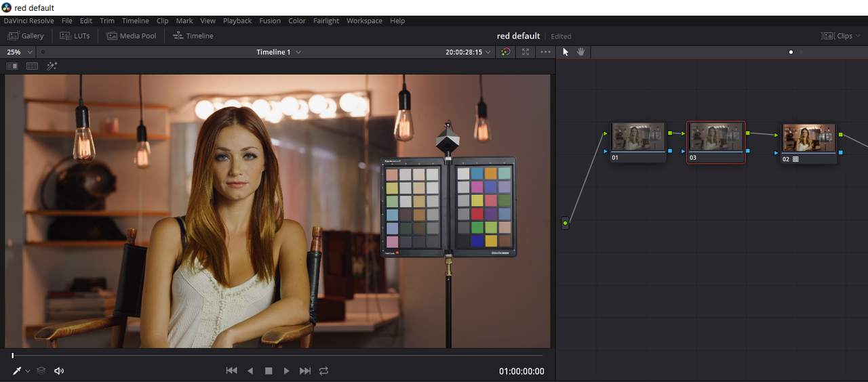Image resolution: width=868 pixels, height=382 pixels.
Task: Open the Fusion menu
Action: point(270,21)
